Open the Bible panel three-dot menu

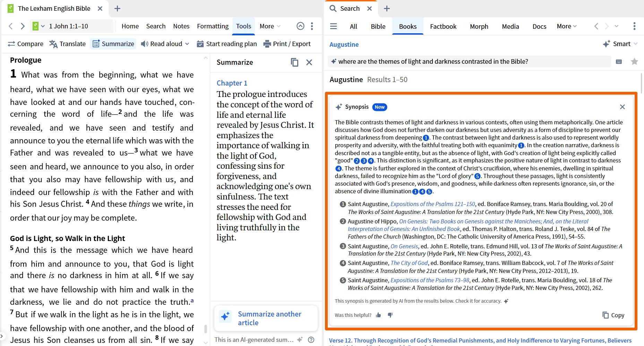[312, 26]
